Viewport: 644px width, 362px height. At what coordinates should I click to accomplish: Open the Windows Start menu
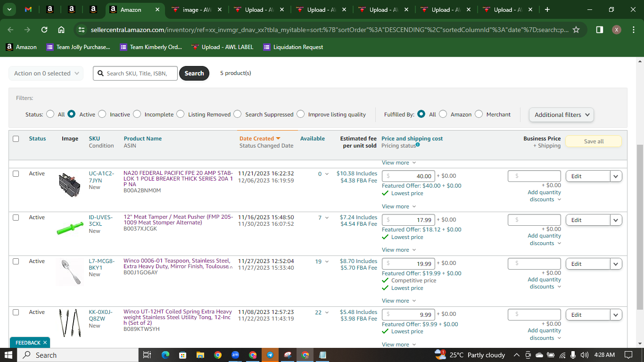[8, 355]
